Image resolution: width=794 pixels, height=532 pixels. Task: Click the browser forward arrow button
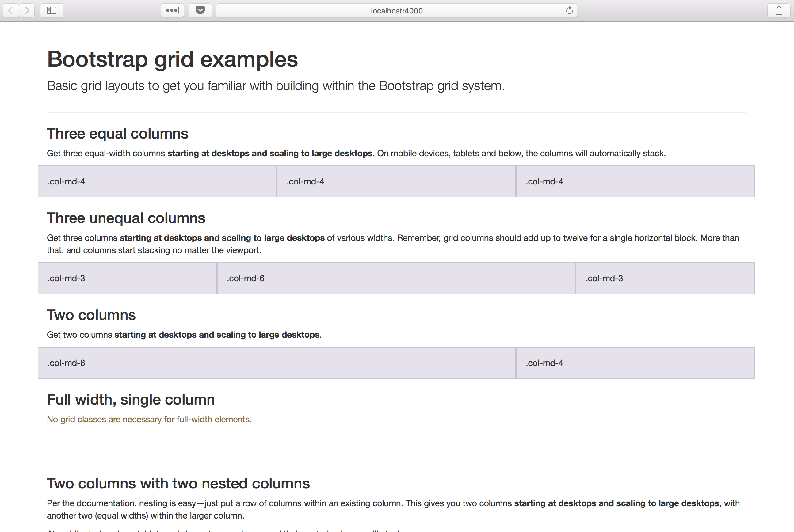coord(27,10)
